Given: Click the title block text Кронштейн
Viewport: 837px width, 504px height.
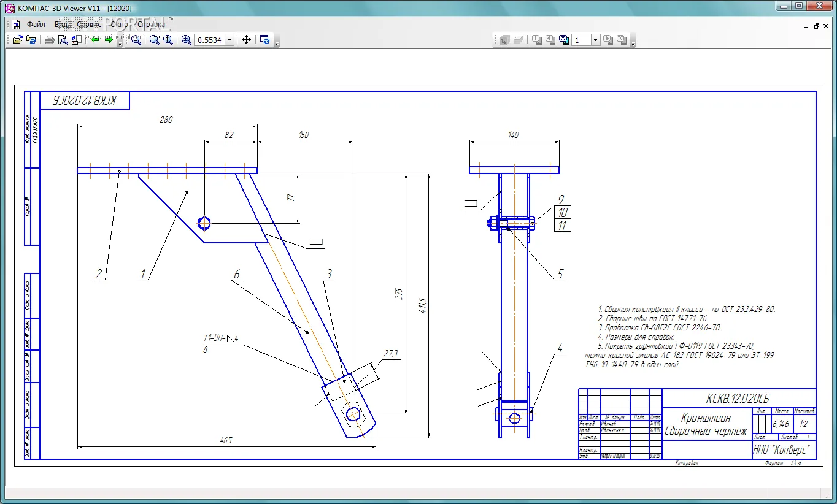Looking at the screenshot, I should [x=706, y=418].
